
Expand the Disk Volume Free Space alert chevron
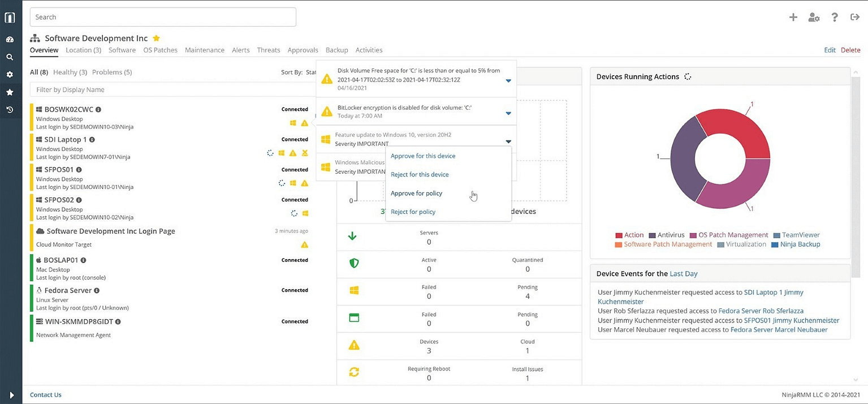(x=508, y=80)
